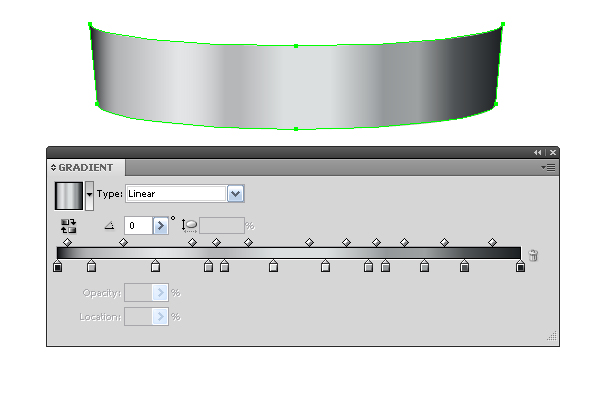Click the gradient angle icon
600x393 pixels.
click(x=109, y=225)
